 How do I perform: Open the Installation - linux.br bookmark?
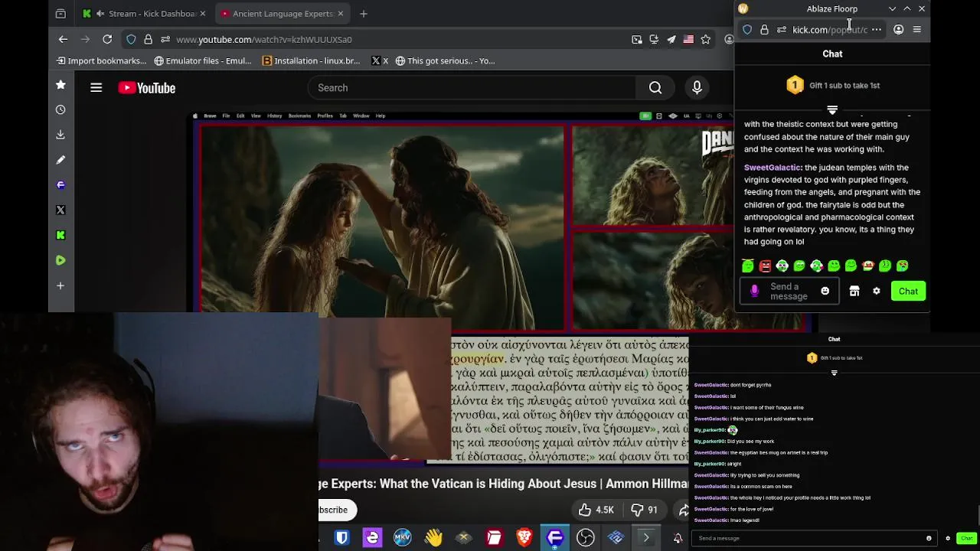coord(311,60)
